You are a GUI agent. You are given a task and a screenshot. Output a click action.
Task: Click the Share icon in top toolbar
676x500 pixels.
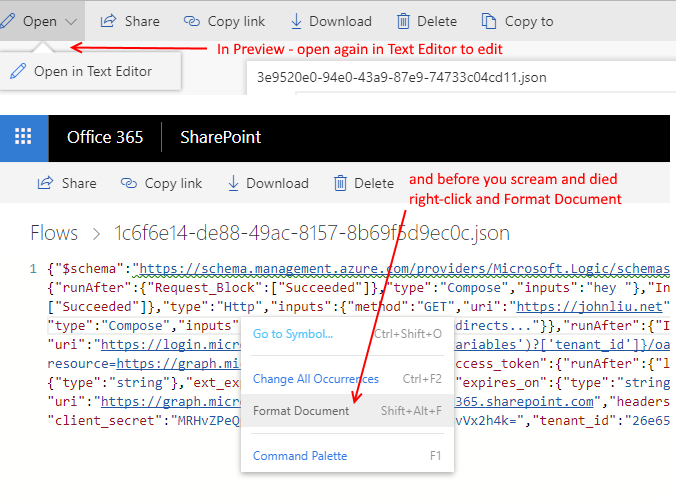(x=109, y=21)
